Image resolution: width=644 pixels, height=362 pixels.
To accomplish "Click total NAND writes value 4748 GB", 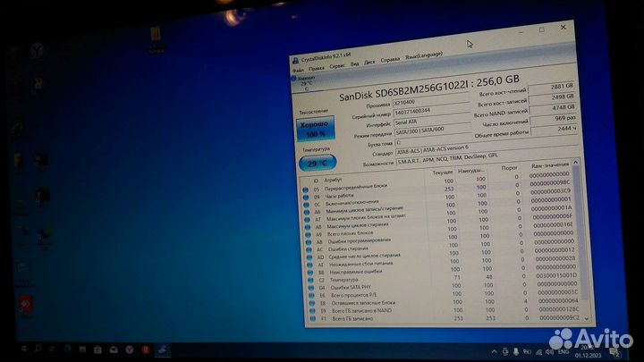I will pos(554,108).
